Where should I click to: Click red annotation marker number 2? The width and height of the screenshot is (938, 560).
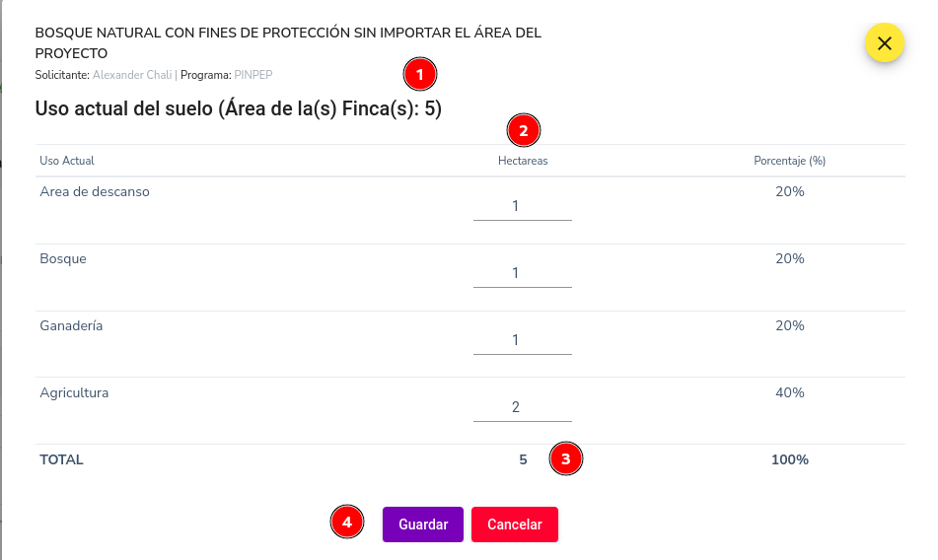524,130
